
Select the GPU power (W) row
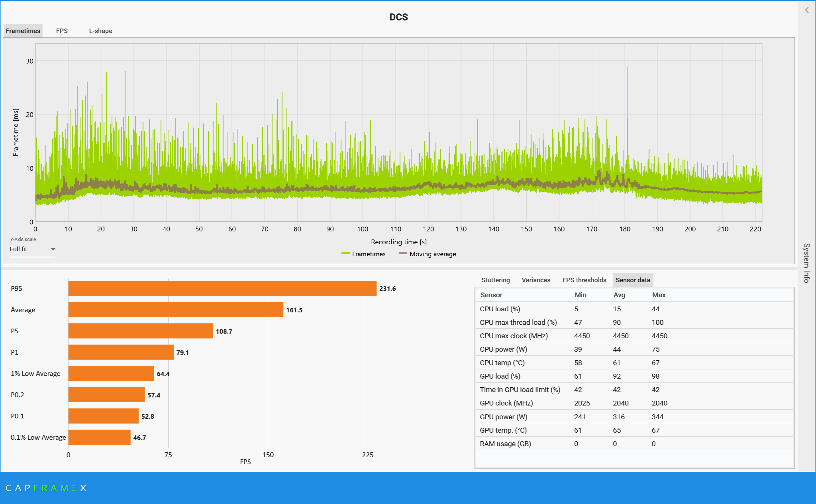pyautogui.click(x=634, y=417)
